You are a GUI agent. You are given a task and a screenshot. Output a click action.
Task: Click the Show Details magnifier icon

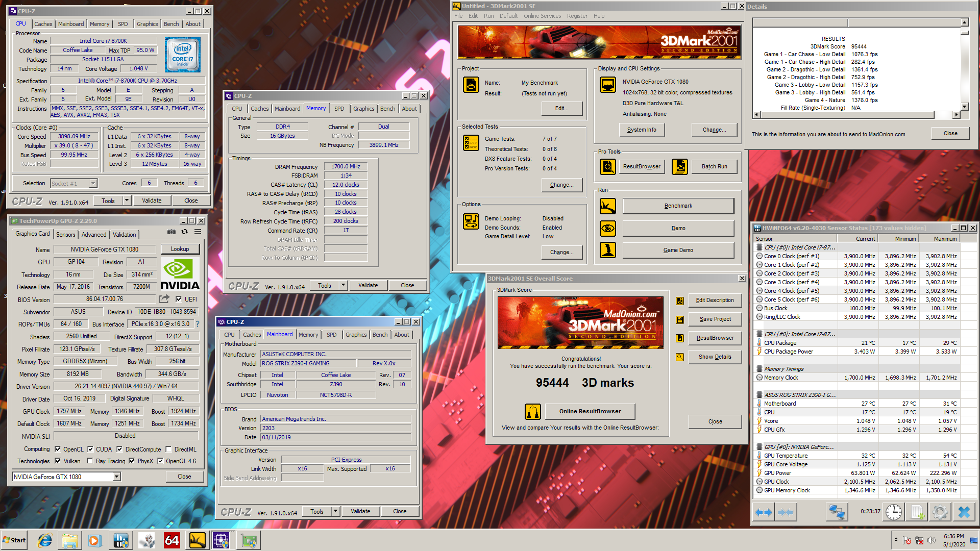pos(680,357)
